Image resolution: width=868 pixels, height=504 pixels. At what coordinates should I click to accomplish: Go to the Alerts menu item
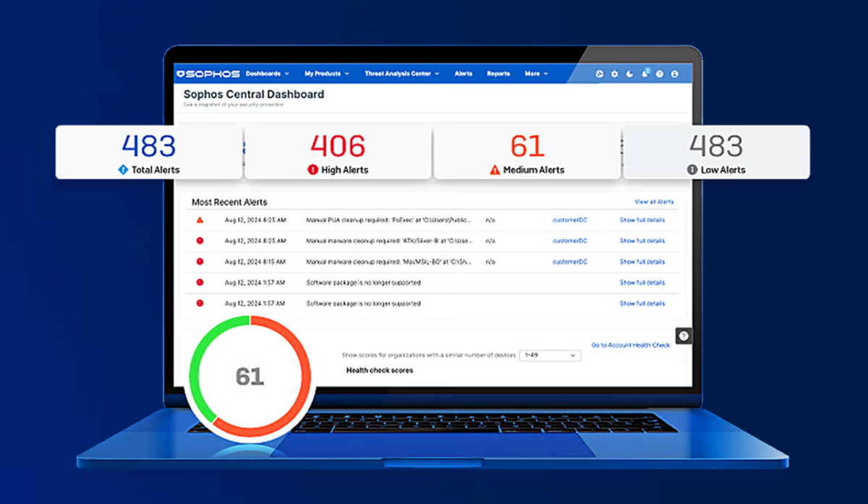463,74
